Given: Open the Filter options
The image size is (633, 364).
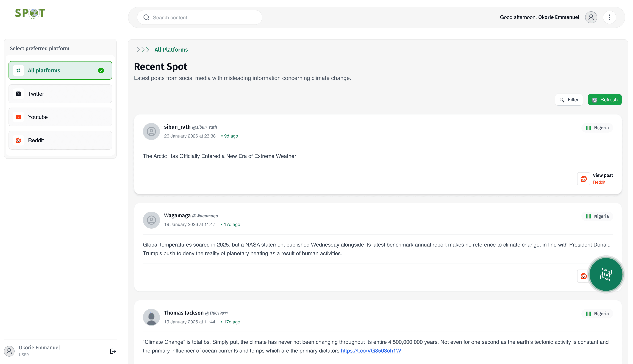Looking at the screenshot, I should 569,99.
